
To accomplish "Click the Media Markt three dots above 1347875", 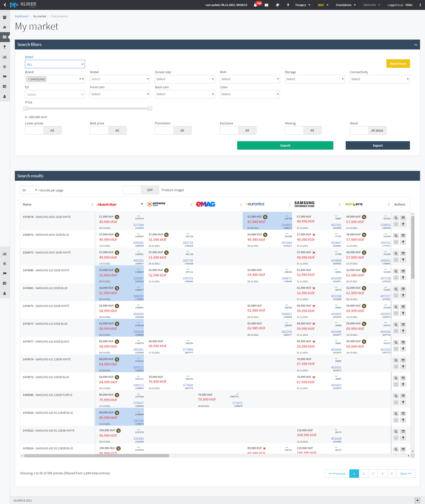I will click(138, 216).
